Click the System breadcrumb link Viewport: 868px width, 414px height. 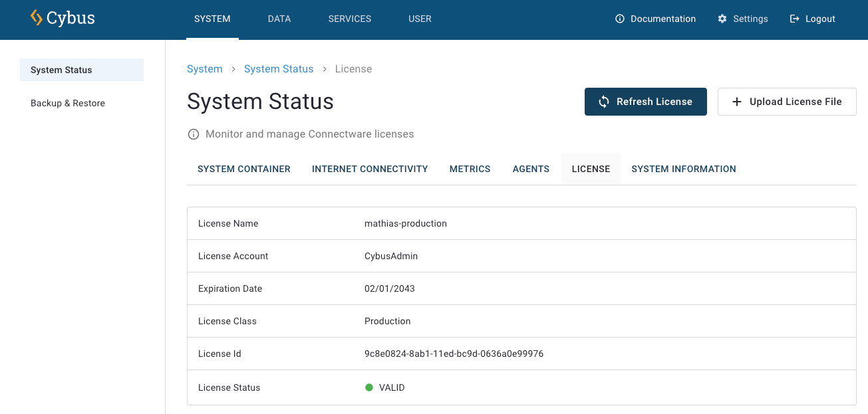205,69
